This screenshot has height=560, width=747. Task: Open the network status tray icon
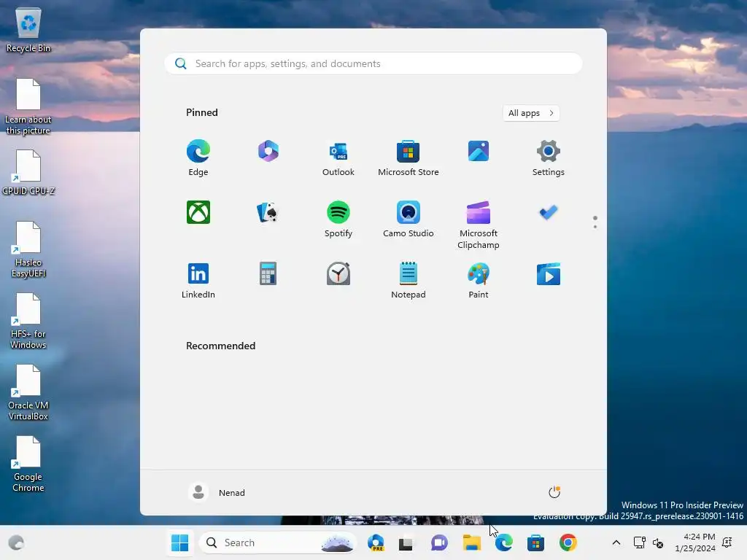coord(639,542)
